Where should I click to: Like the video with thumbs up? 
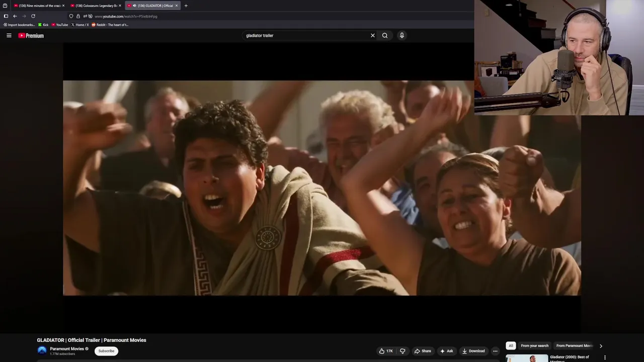tap(386, 351)
